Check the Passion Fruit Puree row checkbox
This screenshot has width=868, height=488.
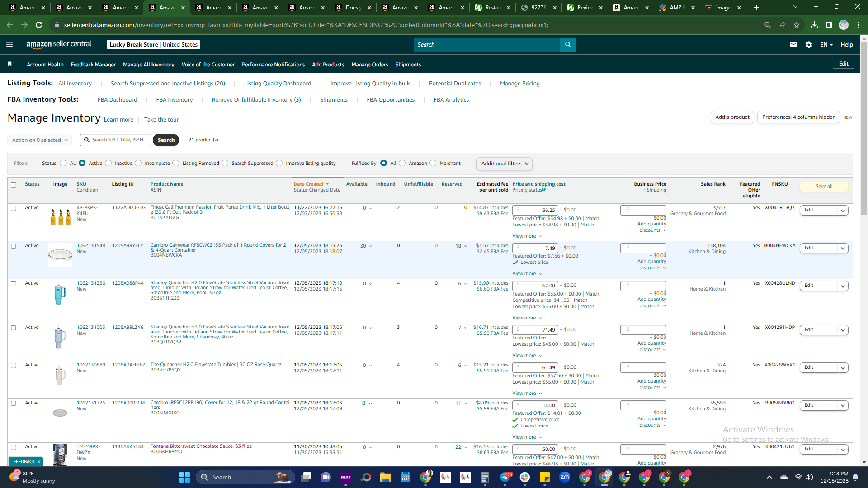[x=14, y=208]
